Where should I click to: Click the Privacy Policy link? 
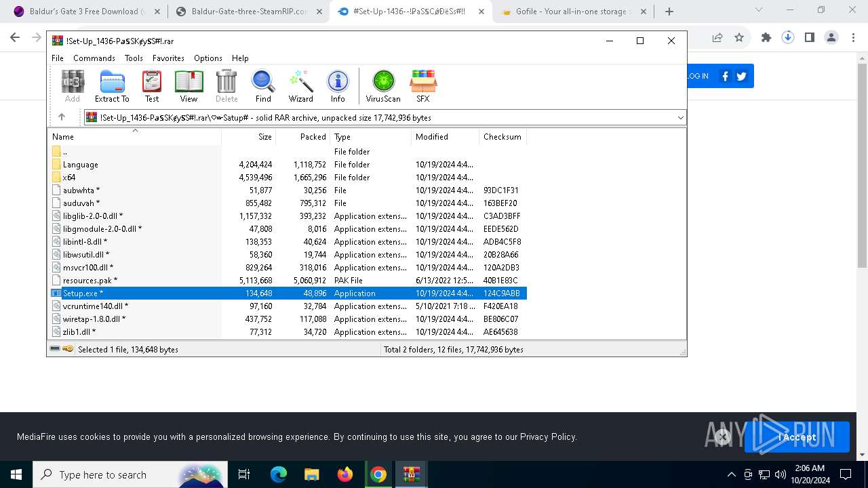tap(548, 437)
